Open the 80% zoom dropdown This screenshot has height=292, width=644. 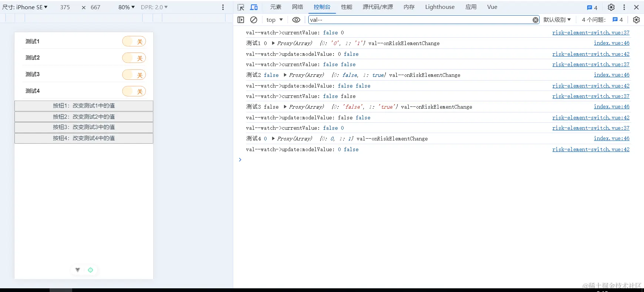point(127,7)
